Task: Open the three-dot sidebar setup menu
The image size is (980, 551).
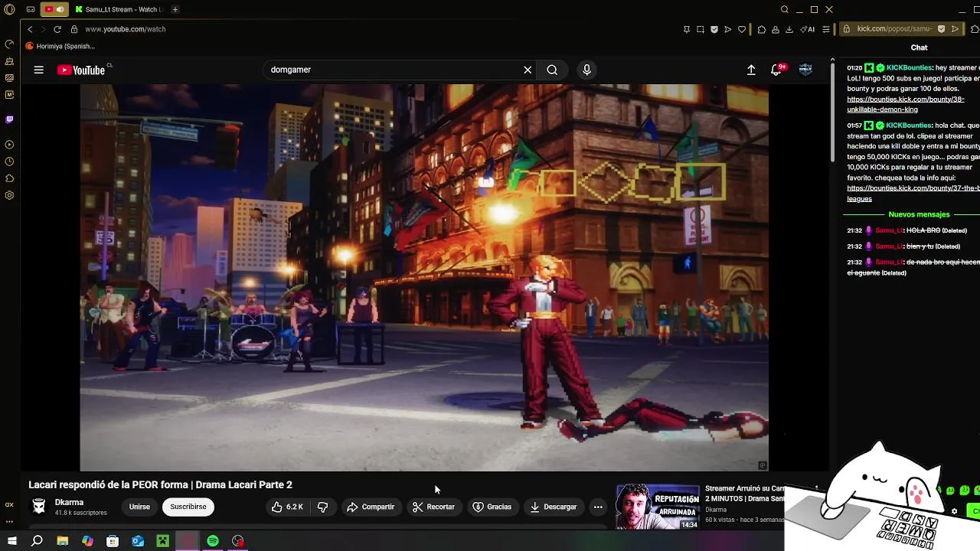Action: click(x=9, y=521)
